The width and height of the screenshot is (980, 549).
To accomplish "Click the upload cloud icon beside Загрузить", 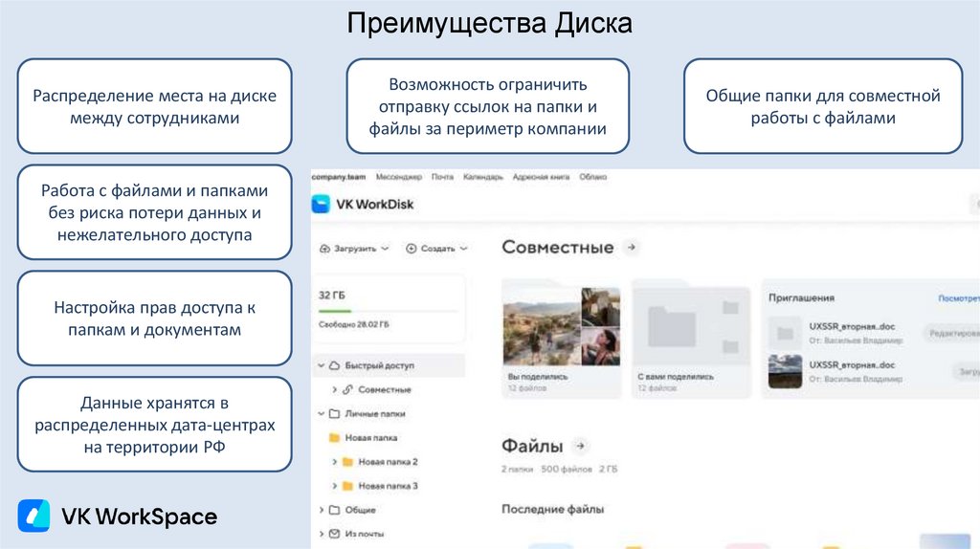I will click(x=324, y=249).
